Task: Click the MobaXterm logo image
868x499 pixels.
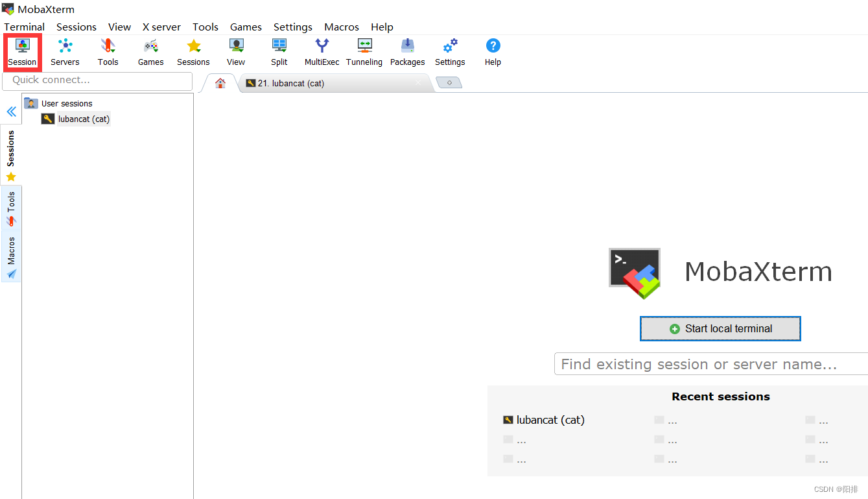Action: [635, 273]
